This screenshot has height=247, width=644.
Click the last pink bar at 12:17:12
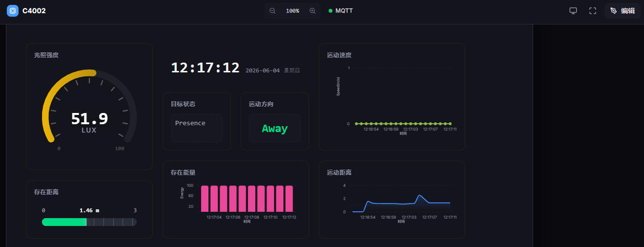[289, 199]
